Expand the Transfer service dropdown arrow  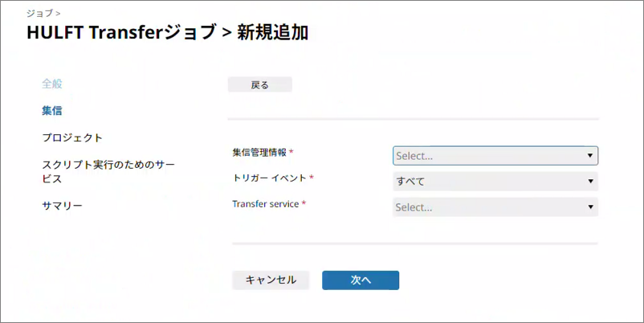(590, 207)
